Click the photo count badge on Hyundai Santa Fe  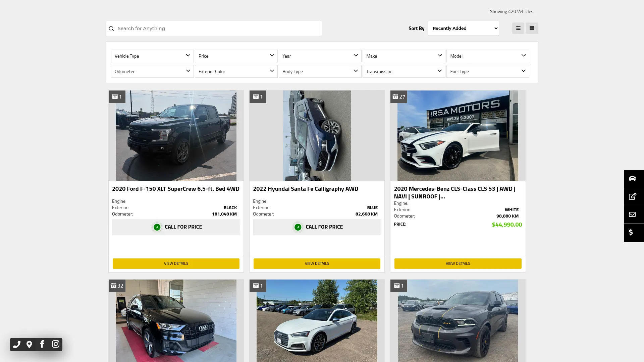(258, 97)
